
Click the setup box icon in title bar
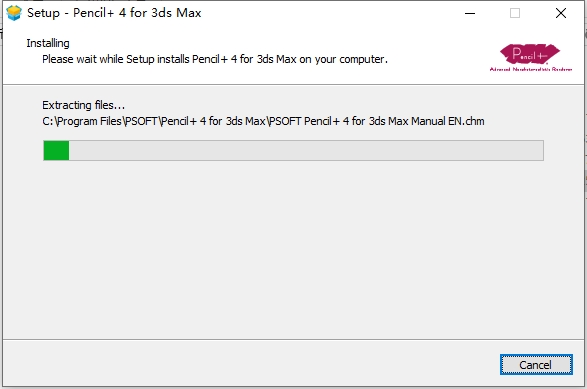click(14, 13)
